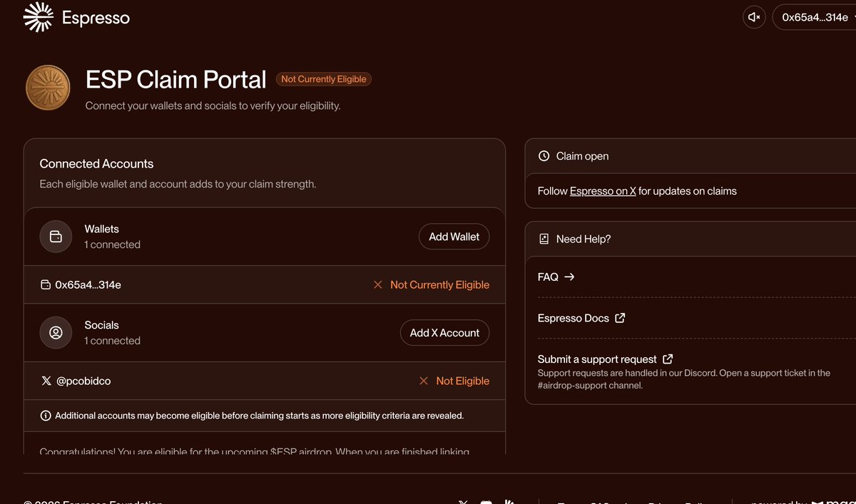Click the Not Currently Eligible badge by title
This screenshot has width=856, height=504.
point(323,79)
